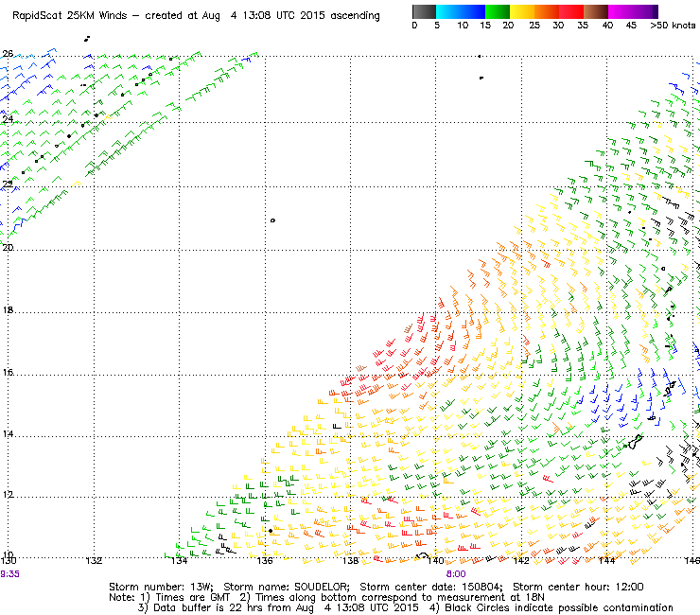Viewport: 700px width, 615px height.
Task: Click 'Storm number: 13W' text
Action: tap(161, 587)
